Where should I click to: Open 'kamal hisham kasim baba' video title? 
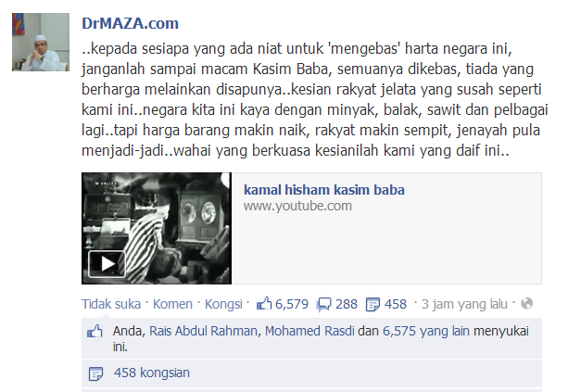[324, 190]
